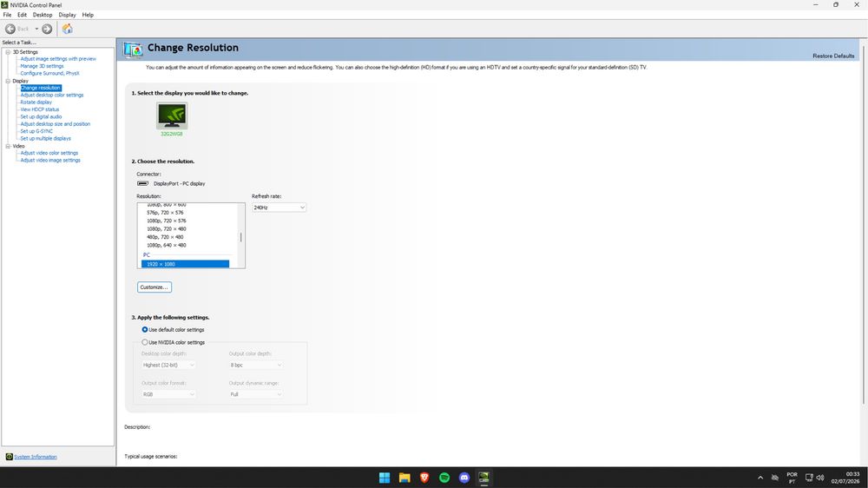Image resolution: width=868 pixels, height=488 pixels.
Task: Open the Edit menu
Action: 23,15
